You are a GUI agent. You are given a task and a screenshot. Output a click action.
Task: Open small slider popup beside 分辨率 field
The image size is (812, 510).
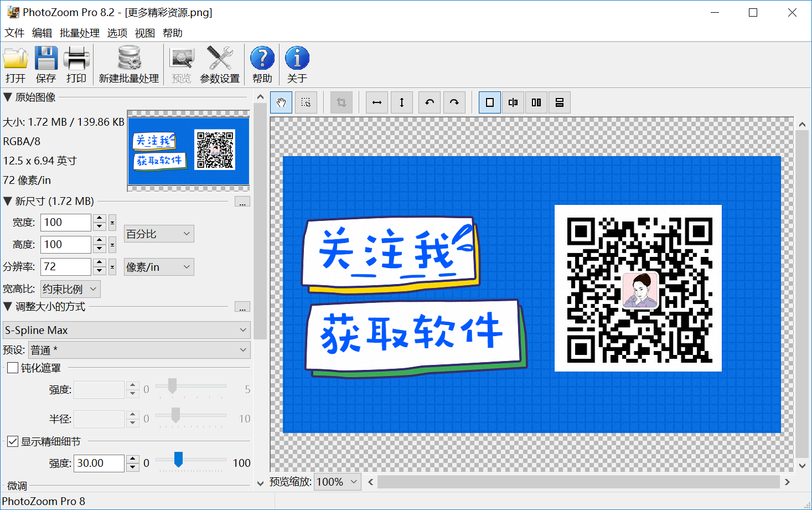112,267
